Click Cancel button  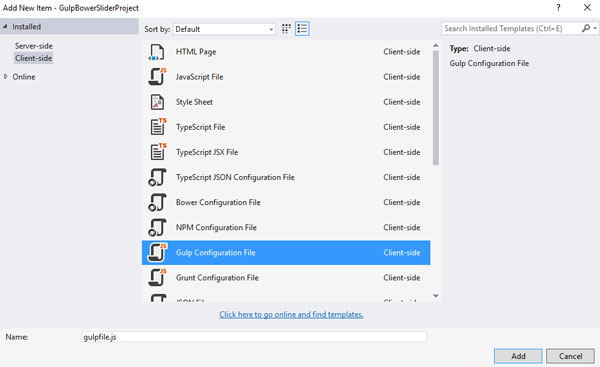[570, 356]
